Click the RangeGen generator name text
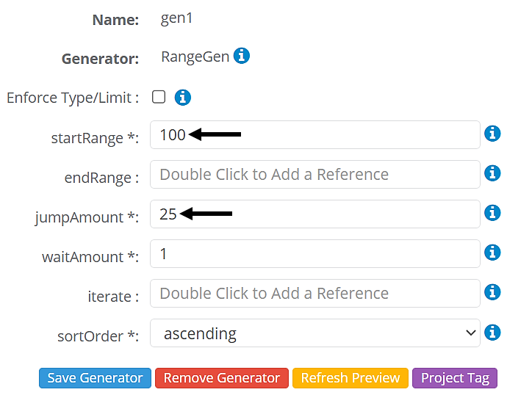Viewport: 532px width, 406px height. [195, 57]
